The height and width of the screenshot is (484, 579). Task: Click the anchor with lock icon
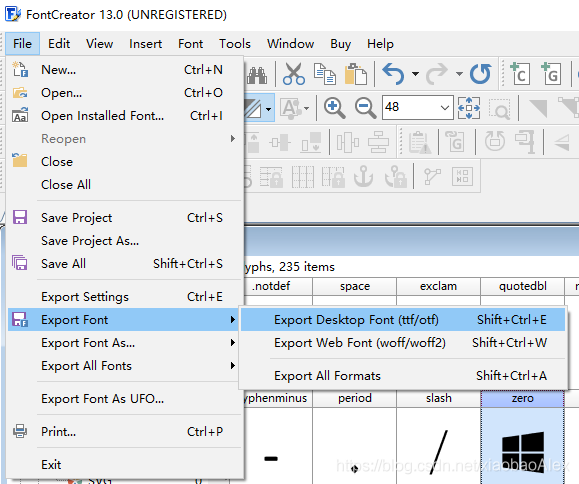tap(395, 176)
